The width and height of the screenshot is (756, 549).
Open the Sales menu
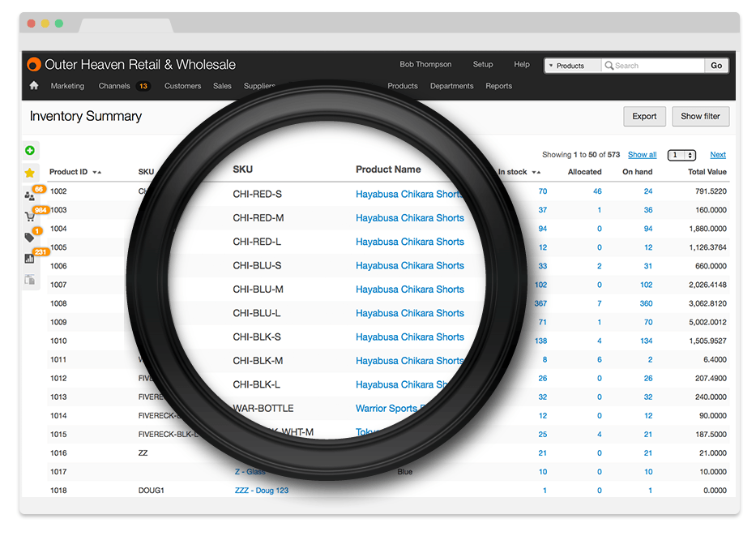pos(222,86)
